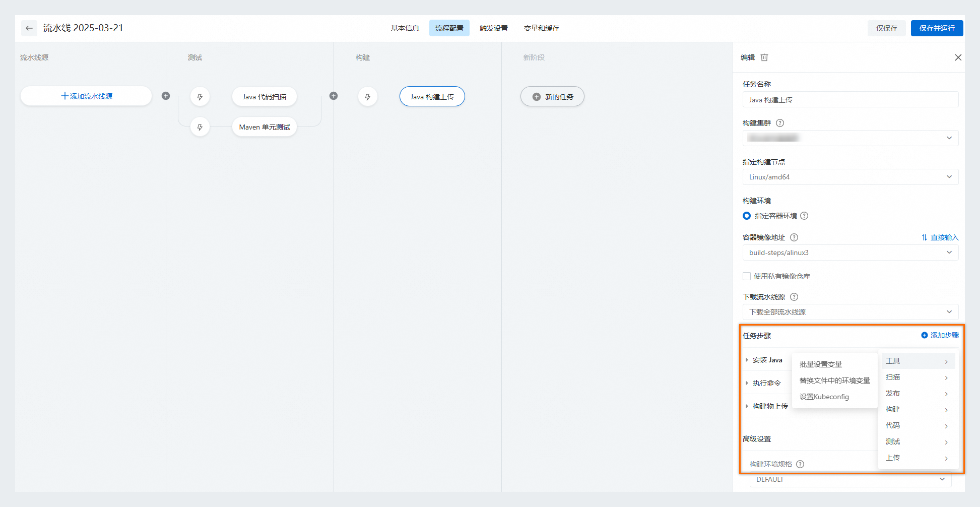
Task: Open help icon next to 下载流水线源
Action: (x=794, y=297)
